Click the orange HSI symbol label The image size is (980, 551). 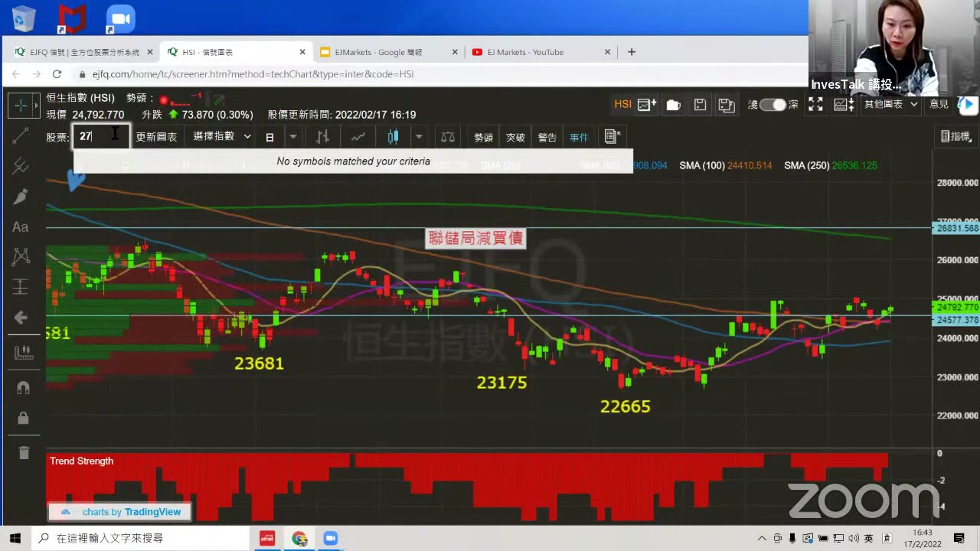(622, 104)
